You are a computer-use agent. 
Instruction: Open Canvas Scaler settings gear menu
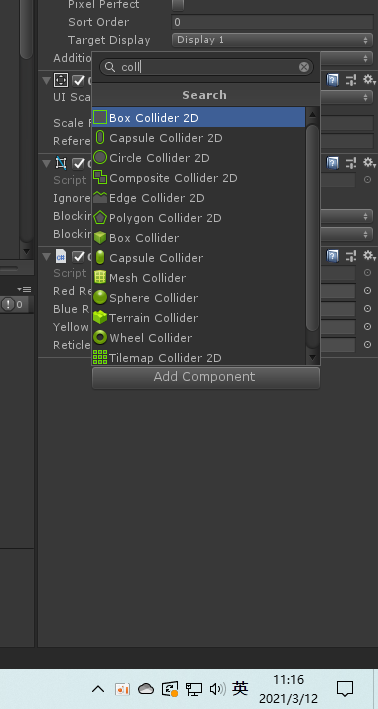pyautogui.click(x=369, y=80)
